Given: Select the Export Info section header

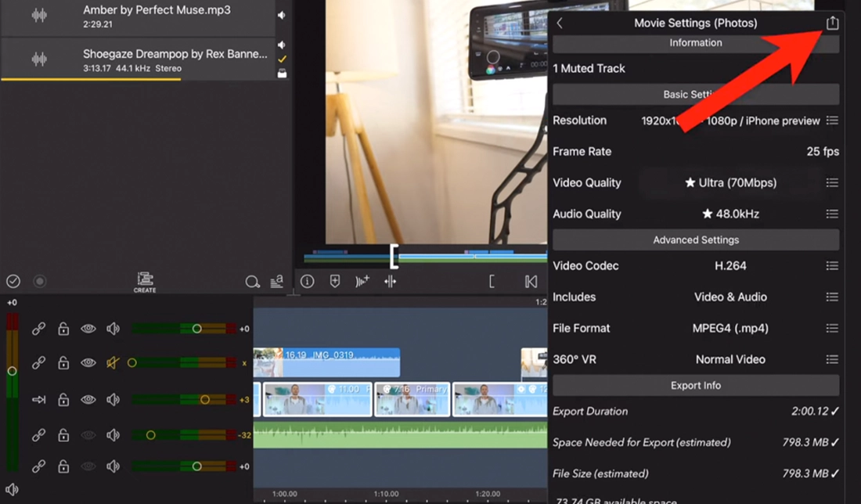Looking at the screenshot, I should 696,386.
